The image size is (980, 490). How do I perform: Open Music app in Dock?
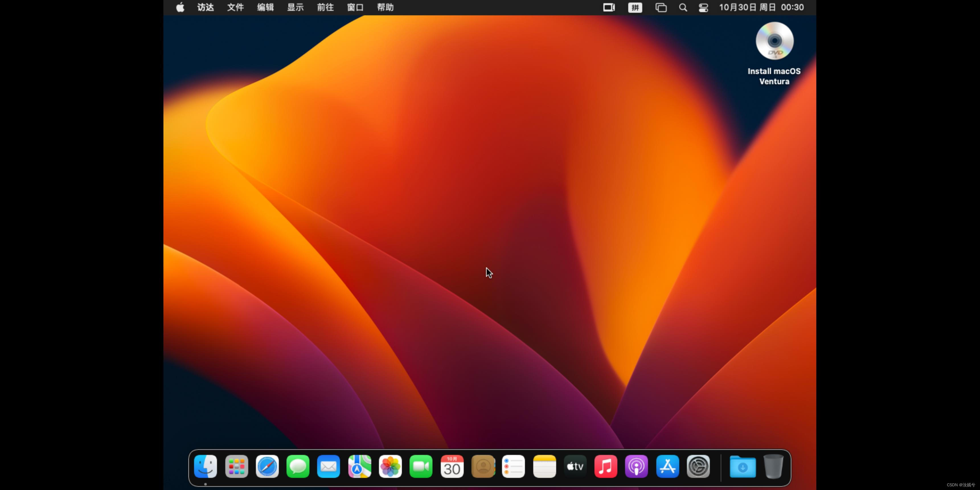pyautogui.click(x=606, y=466)
